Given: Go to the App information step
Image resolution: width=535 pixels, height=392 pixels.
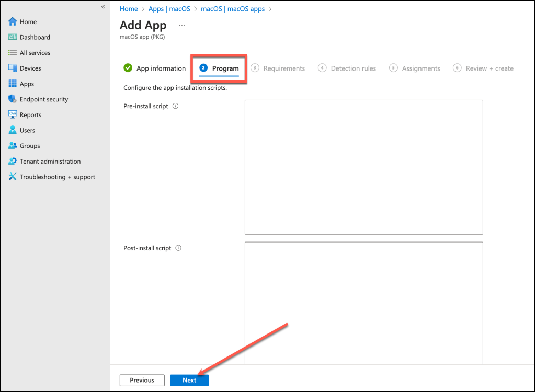Looking at the screenshot, I should tap(155, 68).
